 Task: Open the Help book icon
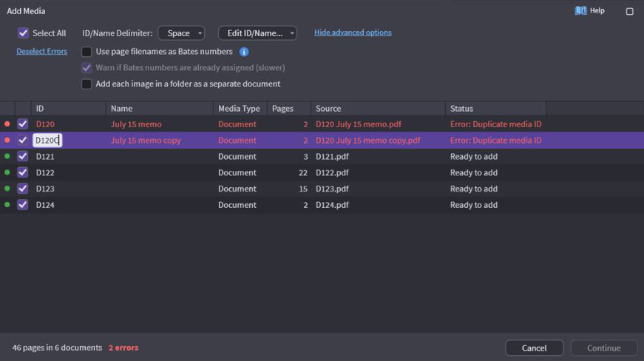(x=580, y=10)
